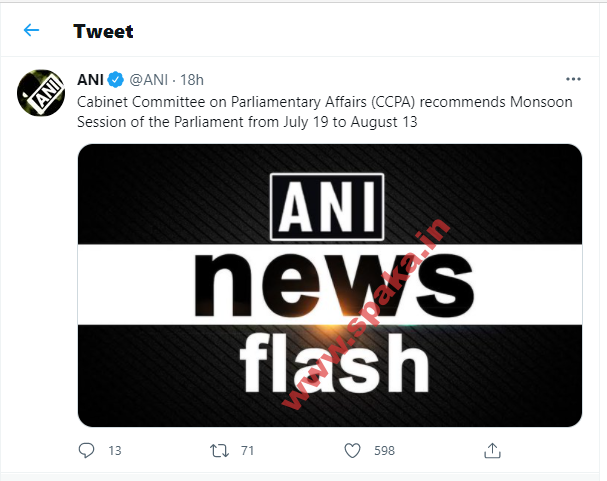
Task: Retweet using the arrows icon
Action: click(x=219, y=450)
